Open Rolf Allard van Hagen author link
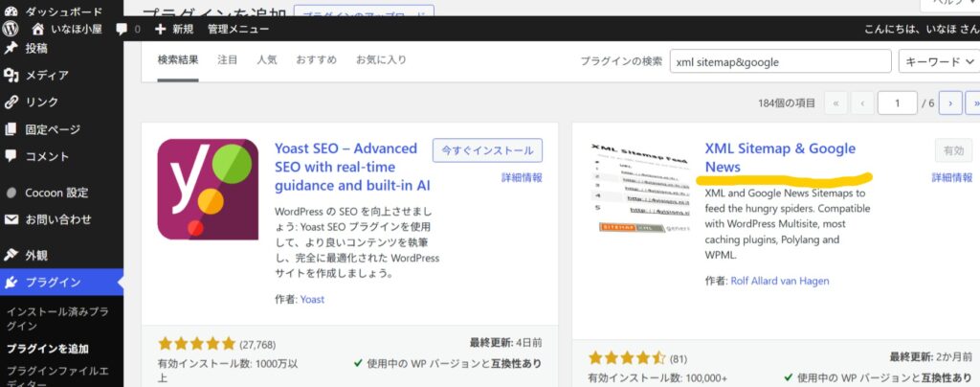The height and width of the screenshot is (387, 980). 779,281
